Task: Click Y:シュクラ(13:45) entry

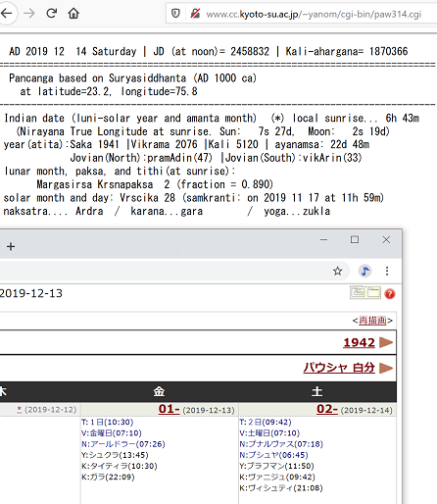Action: pyautogui.click(x=115, y=455)
